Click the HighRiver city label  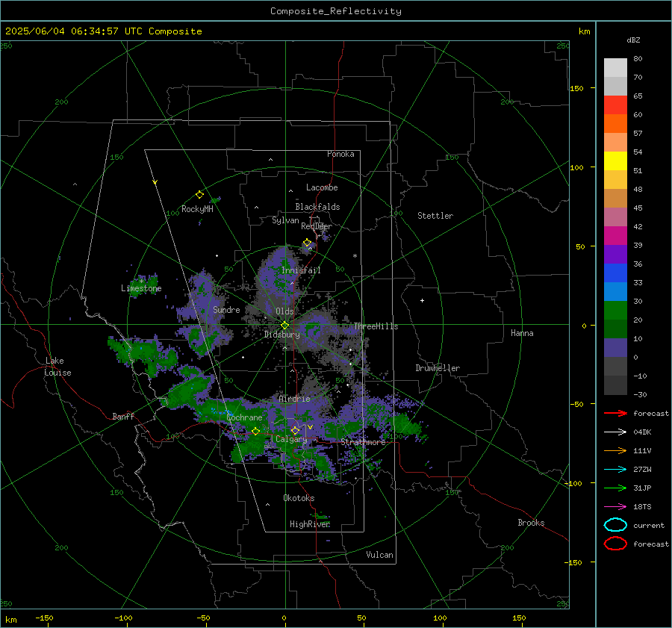[x=310, y=524]
